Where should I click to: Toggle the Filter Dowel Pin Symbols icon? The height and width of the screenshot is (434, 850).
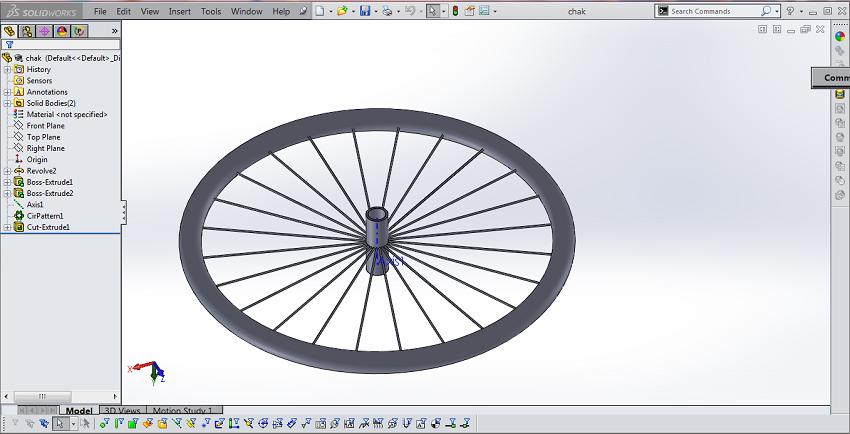(435, 424)
